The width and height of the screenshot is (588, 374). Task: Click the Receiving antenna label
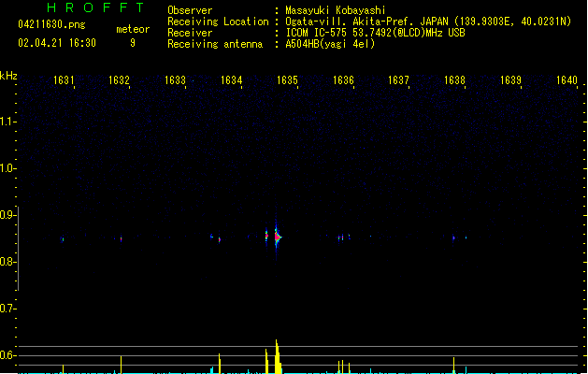click(x=215, y=44)
